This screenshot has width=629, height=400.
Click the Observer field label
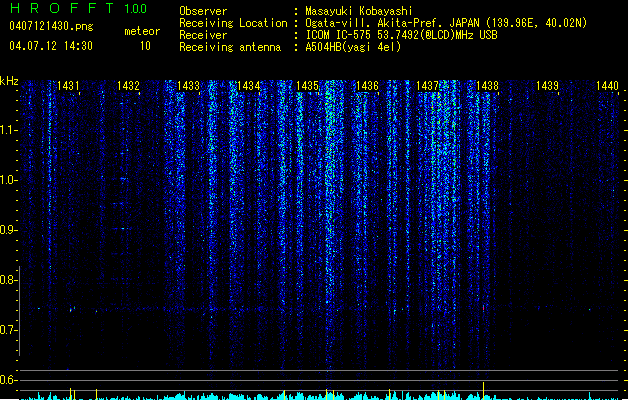pyautogui.click(x=203, y=11)
